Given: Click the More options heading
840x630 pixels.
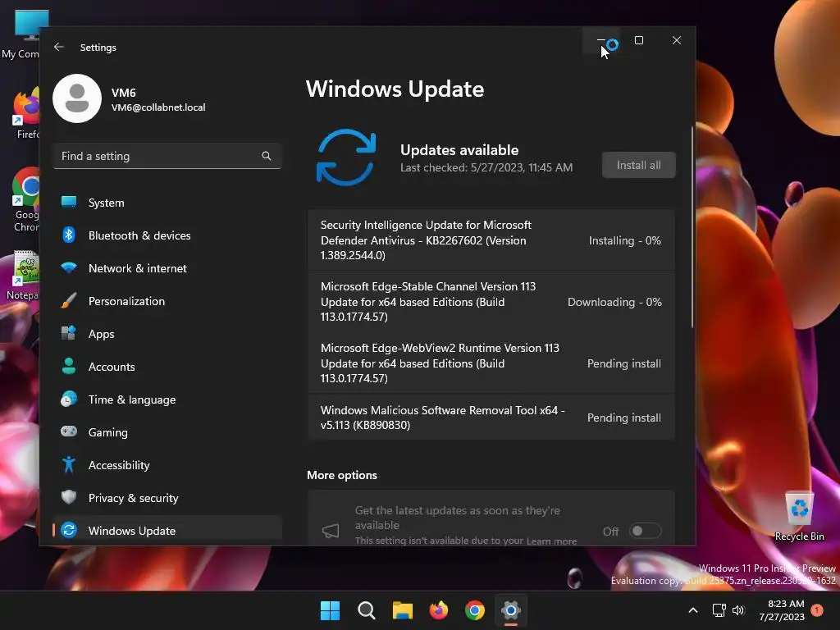Looking at the screenshot, I should 342,475.
